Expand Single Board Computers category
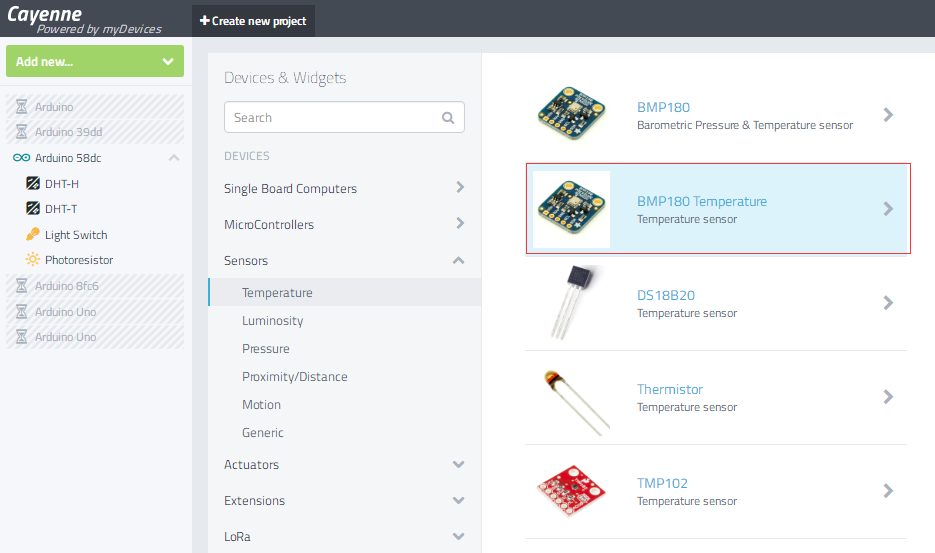Image resolution: width=935 pixels, height=553 pixels. (460, 187)
